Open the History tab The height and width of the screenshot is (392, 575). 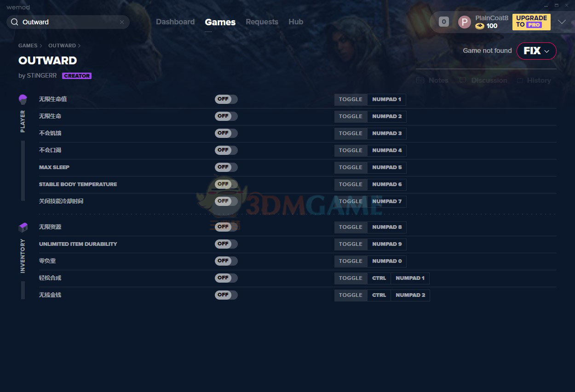539,80
